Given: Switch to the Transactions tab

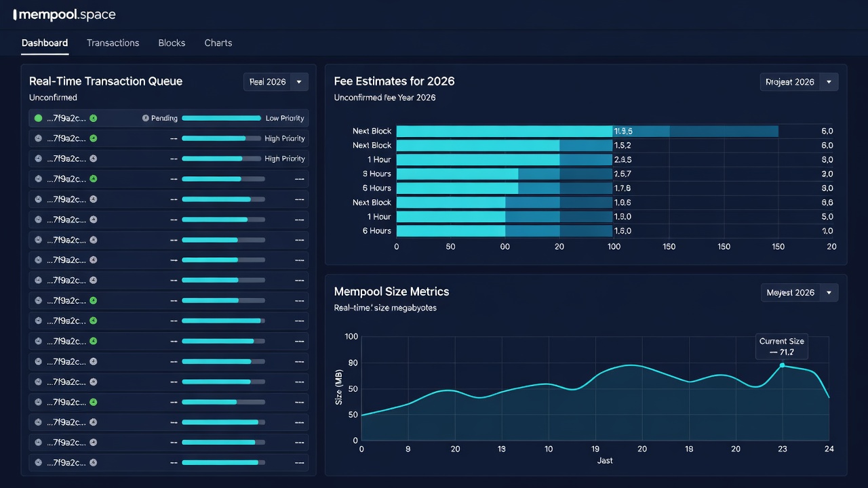Looking at the screenshot, I should pos(113,43).
